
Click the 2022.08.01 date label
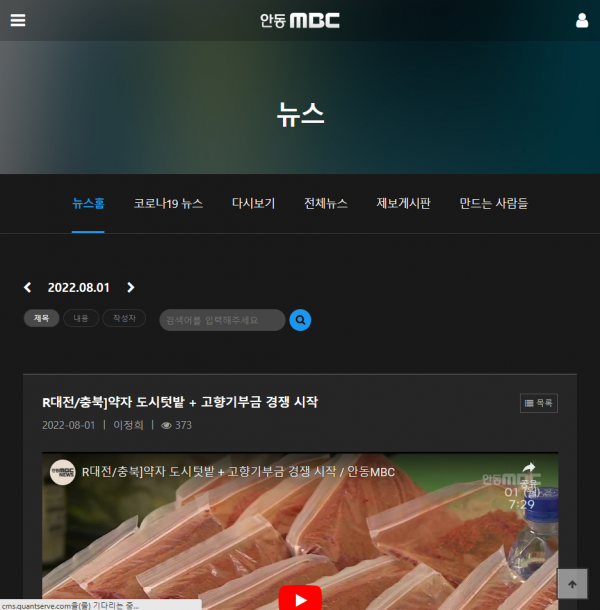point(79,287)
